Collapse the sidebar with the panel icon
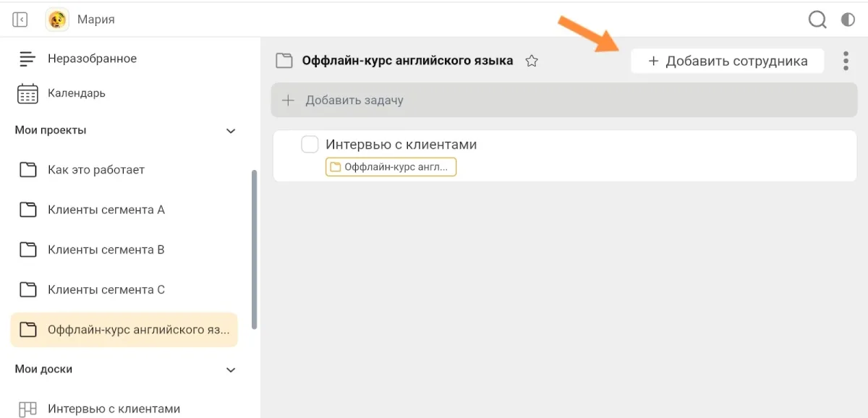Image resolution: width=868 pixels, height=418 pixels. 20,20
